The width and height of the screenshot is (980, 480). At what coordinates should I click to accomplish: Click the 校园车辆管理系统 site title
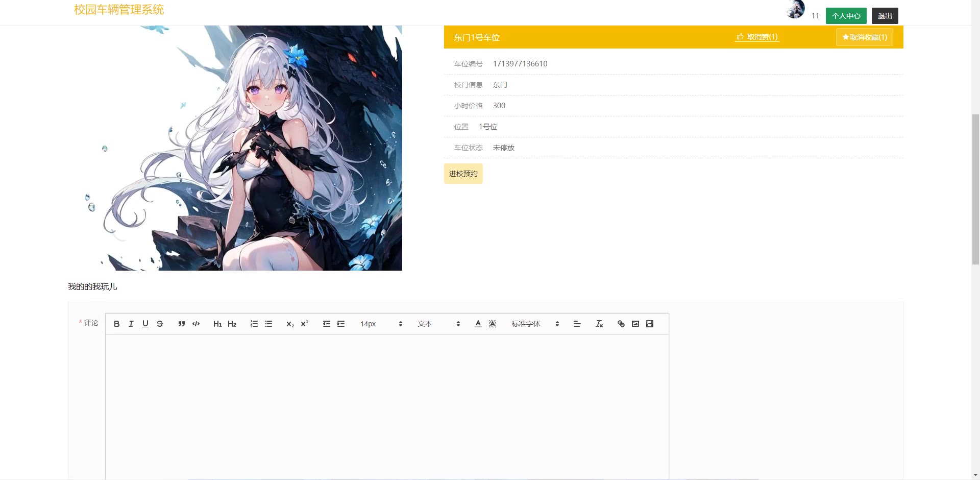119,10
